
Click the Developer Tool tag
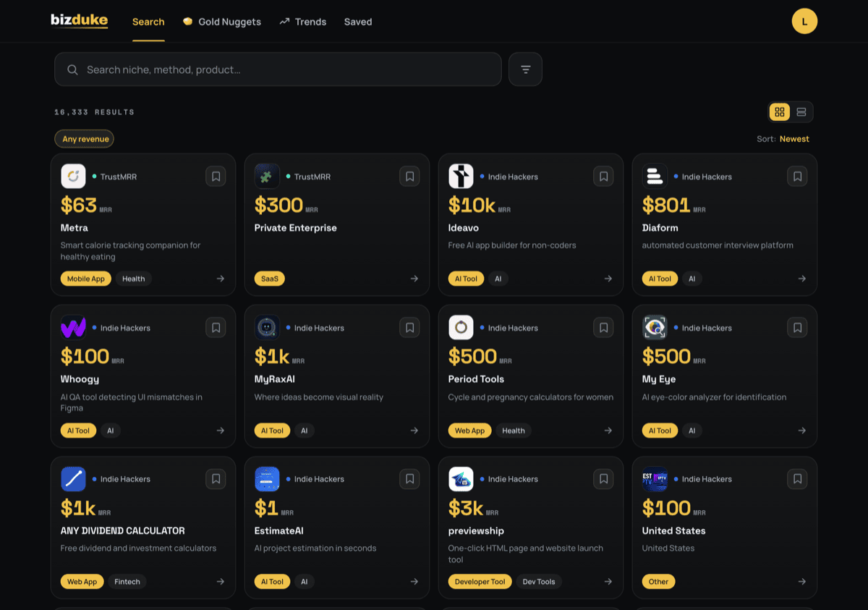tap(480, 582)
